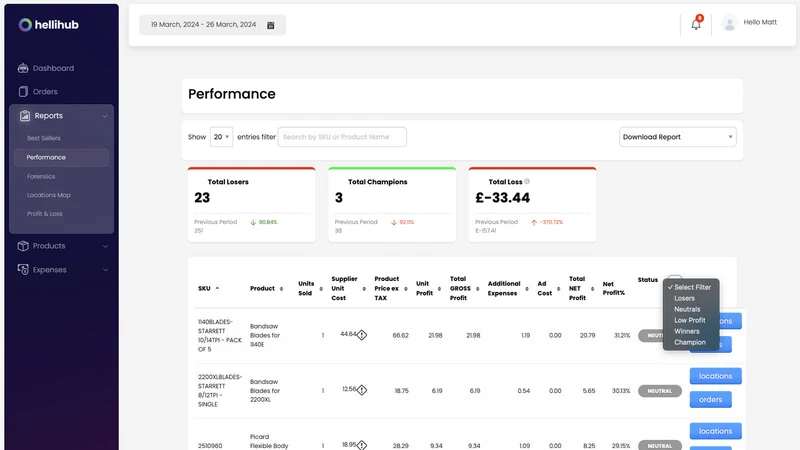Sort by Total GROSS Profit column
The image size is (800, 450).
click(478, 289)
